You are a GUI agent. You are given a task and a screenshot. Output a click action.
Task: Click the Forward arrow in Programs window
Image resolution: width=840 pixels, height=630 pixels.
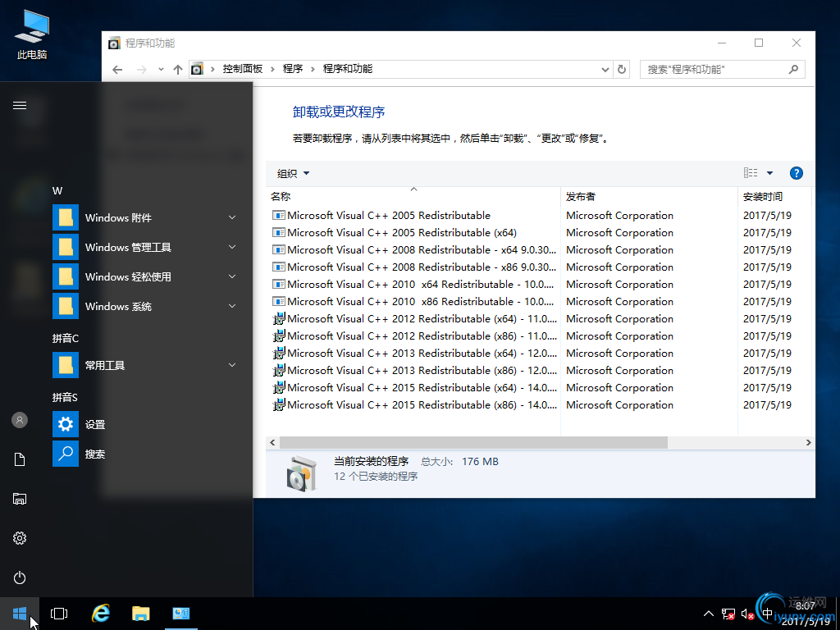click(141, 70)
